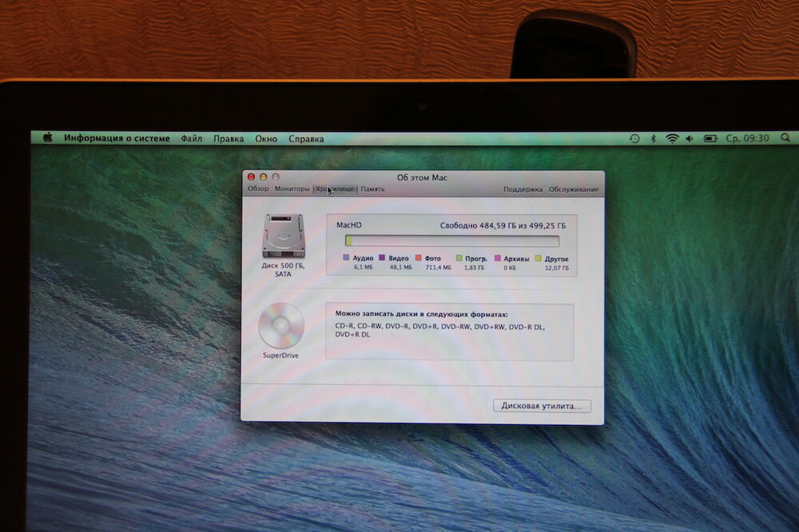799x532 pixels.
Task: Switch to the Память tab
Action: click(x=372, y=189)
